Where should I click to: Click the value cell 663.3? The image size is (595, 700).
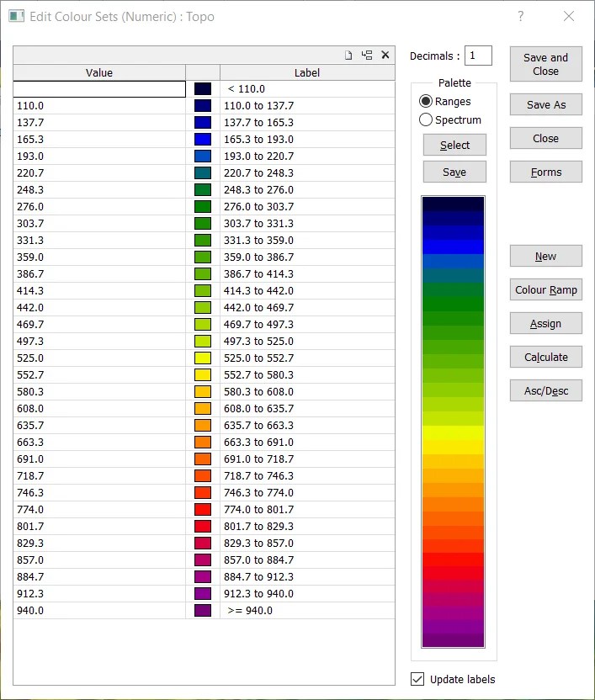99,442
